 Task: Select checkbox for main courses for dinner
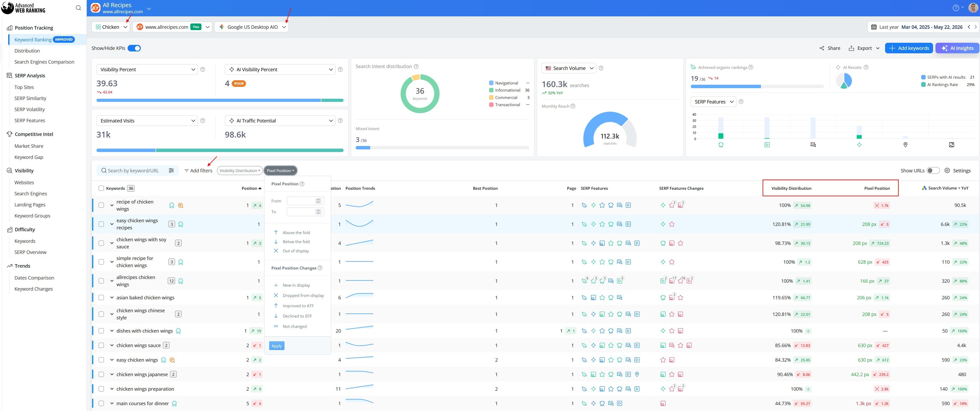[101, 403]
